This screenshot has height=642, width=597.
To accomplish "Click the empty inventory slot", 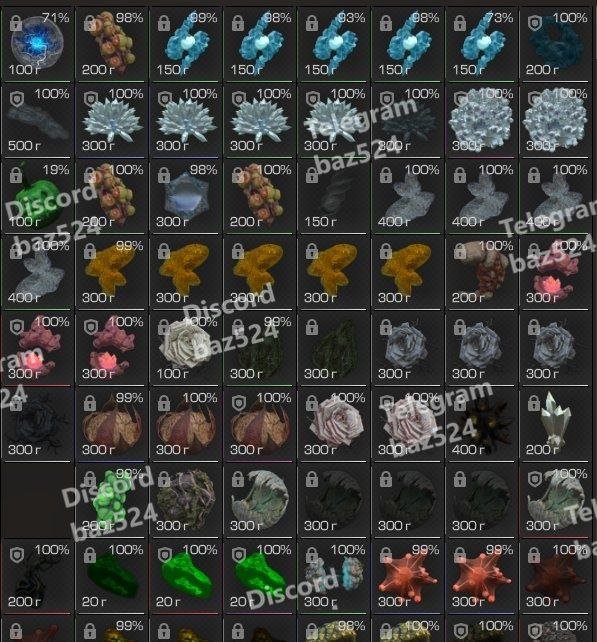I will point(37,500).
